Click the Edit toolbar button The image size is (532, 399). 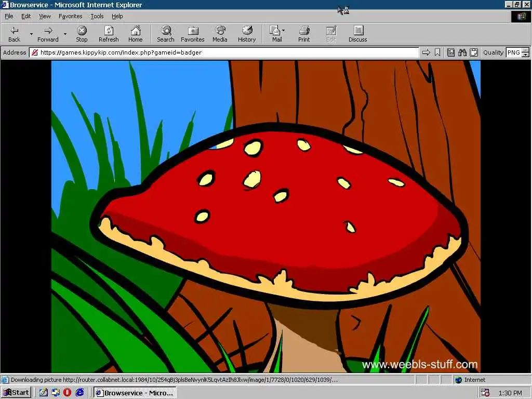[331, 34]
